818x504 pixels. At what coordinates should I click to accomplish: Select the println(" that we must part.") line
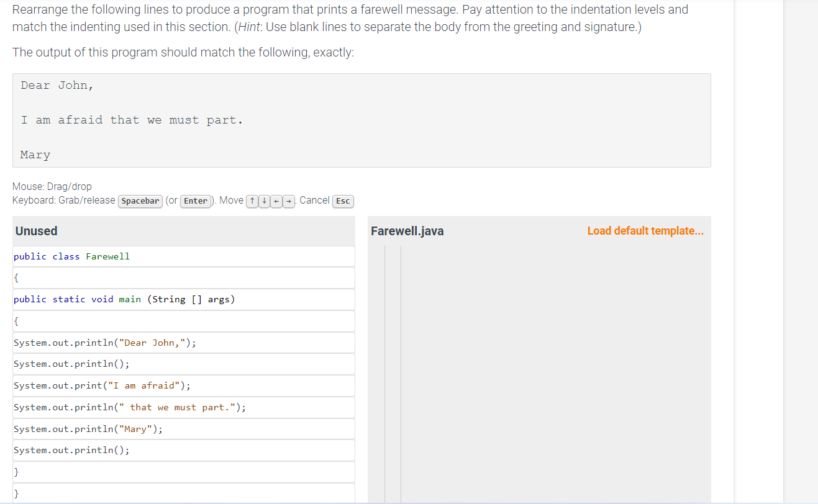(x=184, y=407)
